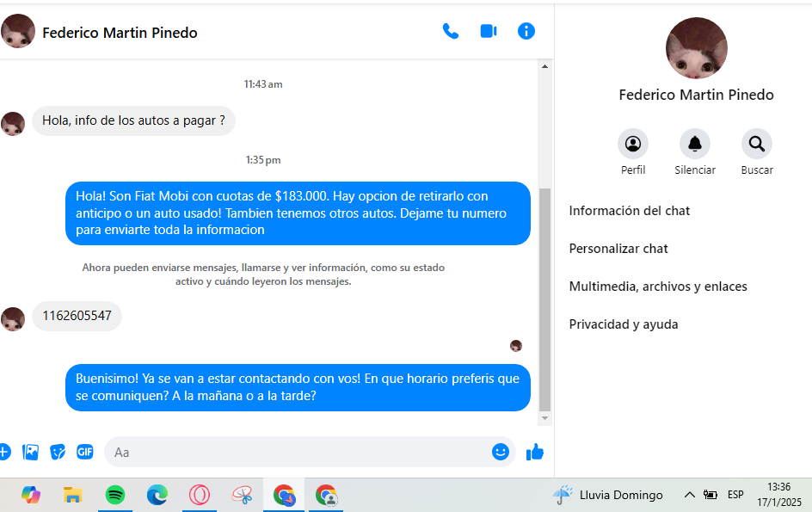812x512 pixels.
Task: Search in conversation using Buscar
Action: click(x=757, y=145)
